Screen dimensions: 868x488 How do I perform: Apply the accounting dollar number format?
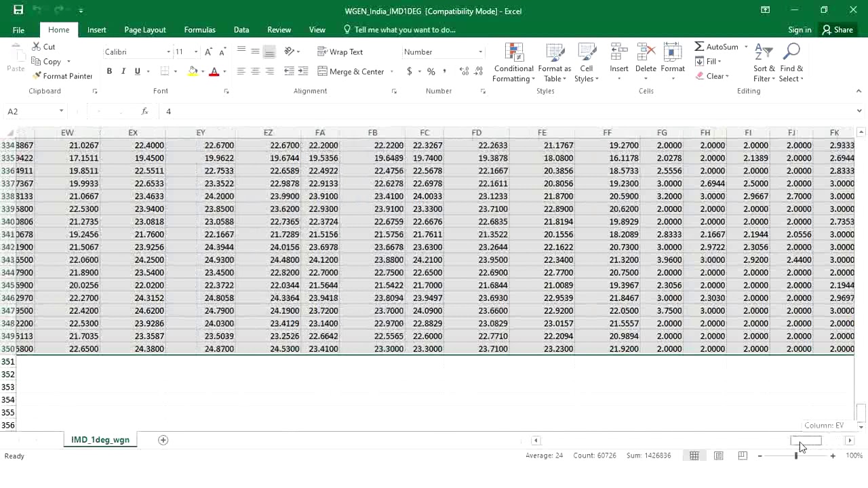pyautogui.click(x=409, y=71)
